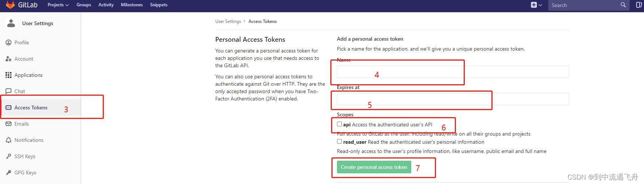Click the token Name input field
This screenshot has width=644, height=184.
point(453,72)
